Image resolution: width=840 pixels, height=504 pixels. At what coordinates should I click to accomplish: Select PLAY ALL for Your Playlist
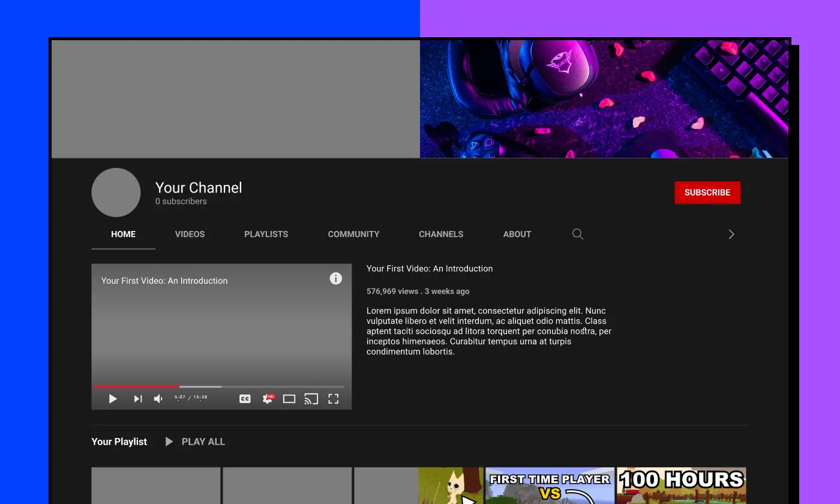[203, 442]
